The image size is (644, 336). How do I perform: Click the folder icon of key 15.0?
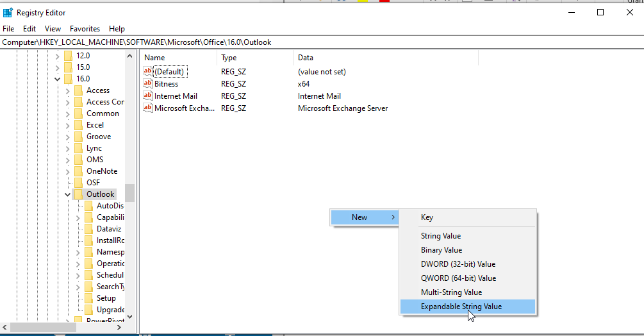[x=69, y=67]
